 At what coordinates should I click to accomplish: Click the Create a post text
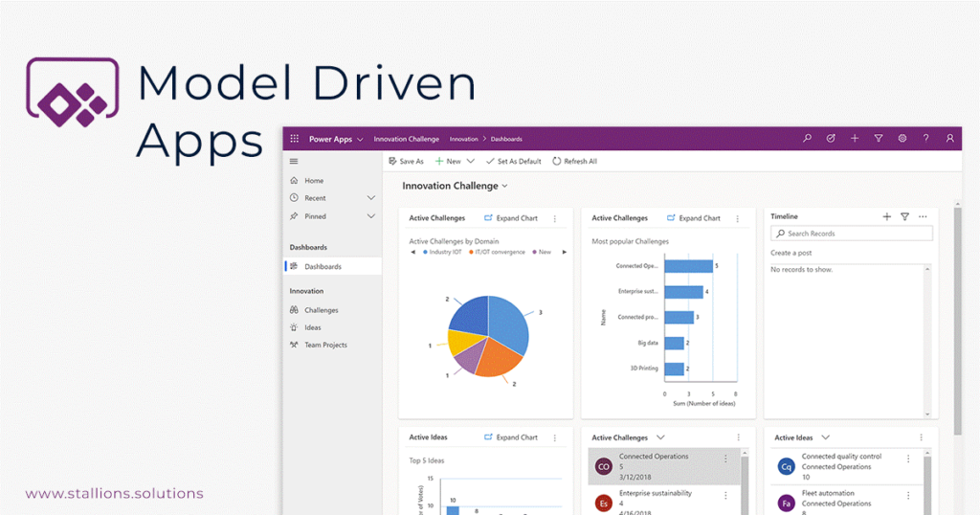pos(791,253)
